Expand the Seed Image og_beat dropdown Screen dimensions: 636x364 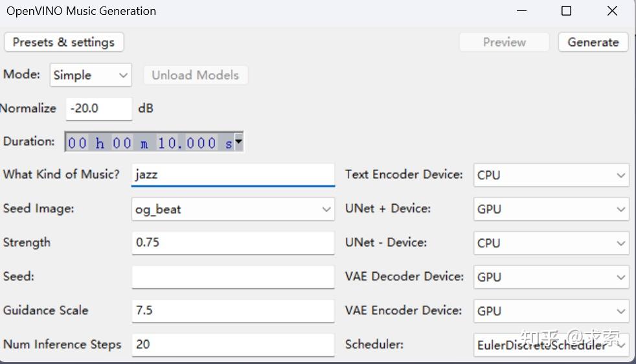(x=233, y=209)
